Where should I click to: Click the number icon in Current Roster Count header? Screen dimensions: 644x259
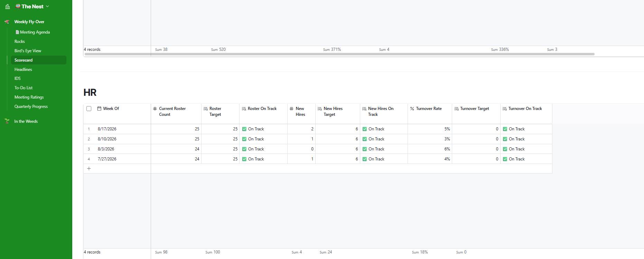pos(155,109)
